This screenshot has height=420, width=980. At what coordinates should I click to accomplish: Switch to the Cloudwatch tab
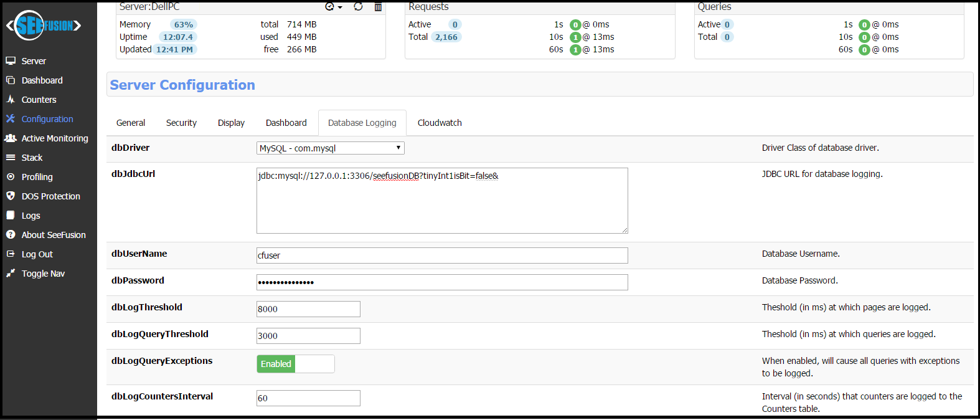tap(440, 123)
